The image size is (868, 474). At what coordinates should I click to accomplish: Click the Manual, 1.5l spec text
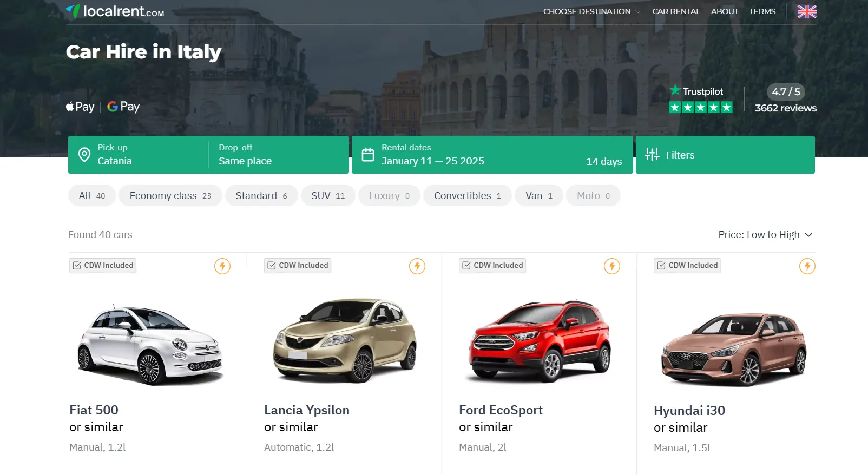pos(682,448)
